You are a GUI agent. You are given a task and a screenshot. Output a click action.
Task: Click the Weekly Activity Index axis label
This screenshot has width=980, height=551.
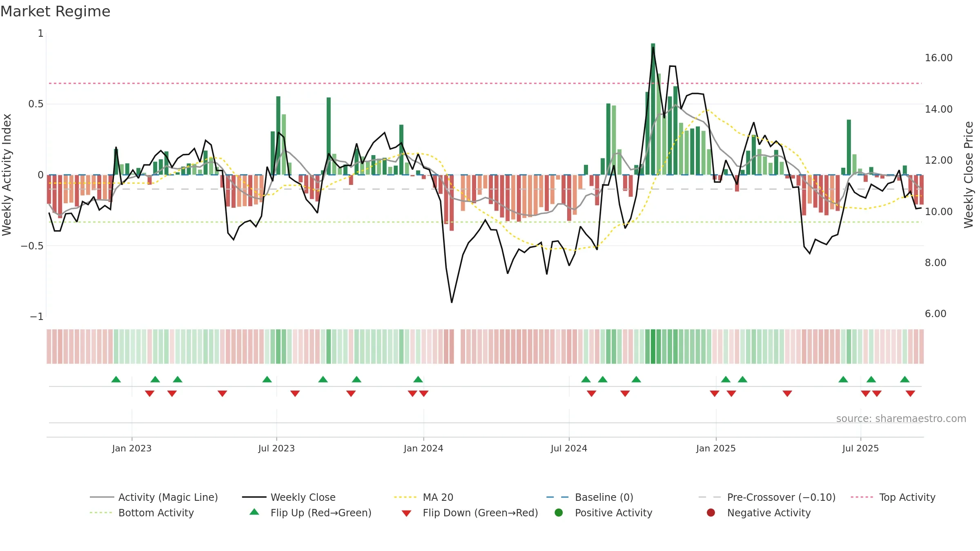coord(7,175)
